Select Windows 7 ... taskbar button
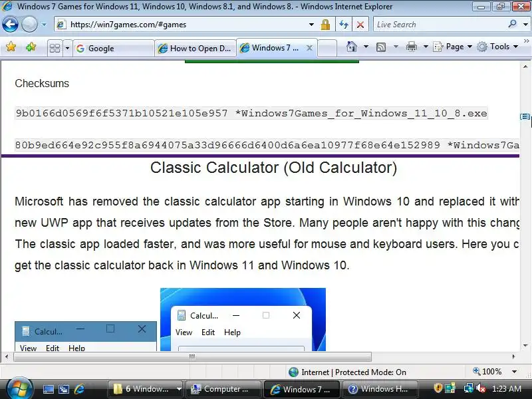 [302, 389]
